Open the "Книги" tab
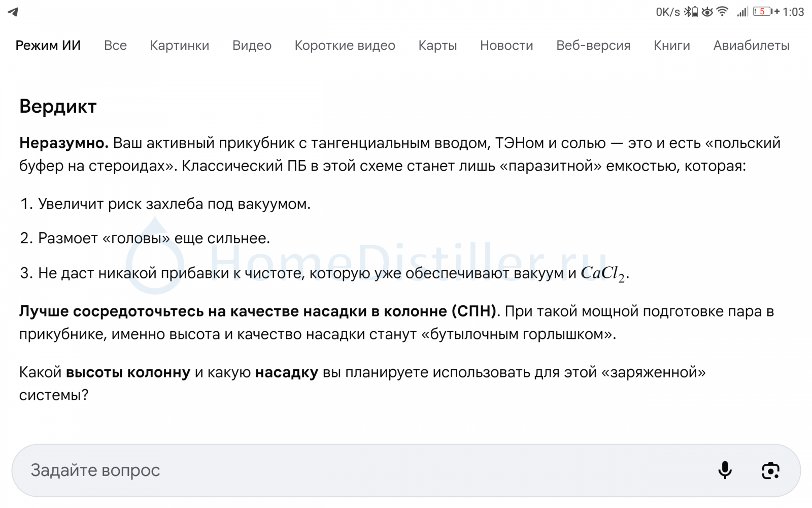 click(x=671, y=46)
